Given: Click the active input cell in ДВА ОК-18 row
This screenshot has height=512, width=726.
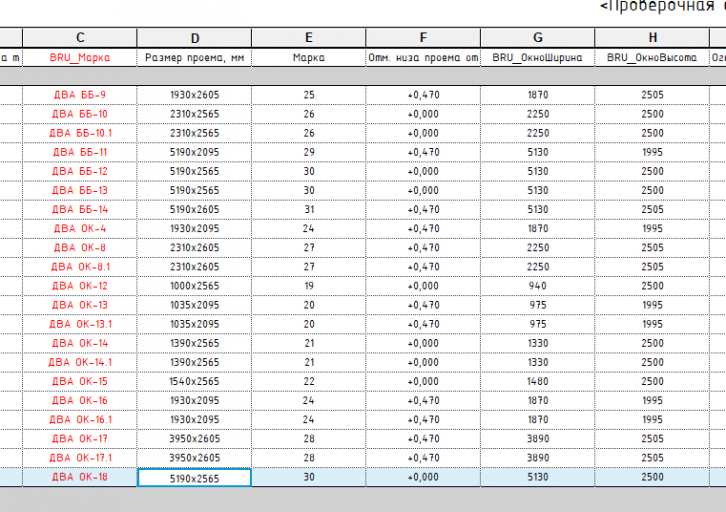Looking at the screenshot, I should (x=194, y=478).
